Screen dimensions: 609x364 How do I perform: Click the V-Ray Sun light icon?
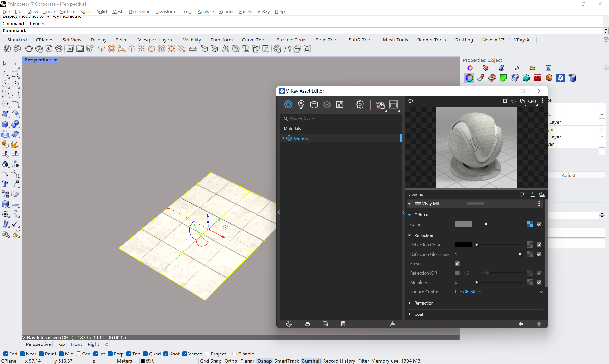(x=172, y=49)
